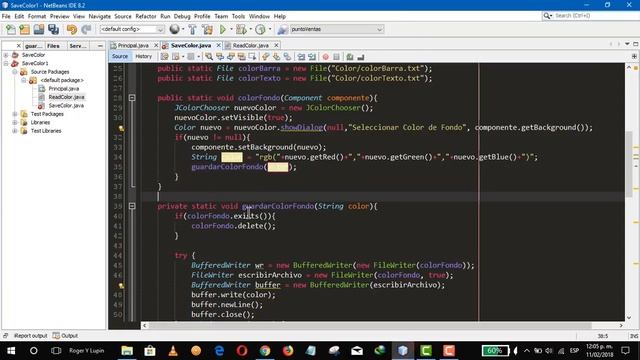
Task: Click the Shift Line Left icon
Action: pos(301,57)
